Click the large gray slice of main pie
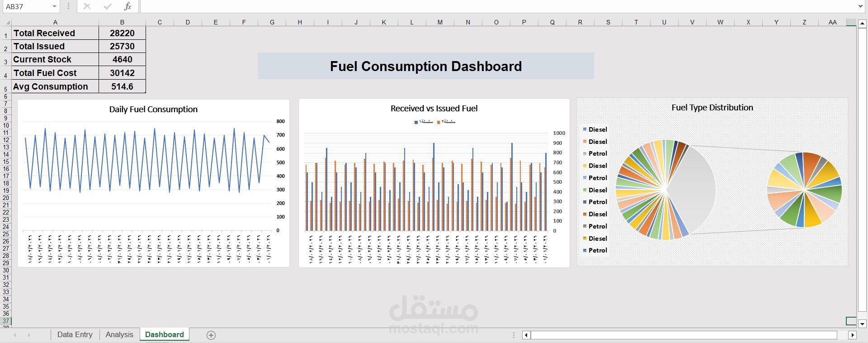 [694, 190]
